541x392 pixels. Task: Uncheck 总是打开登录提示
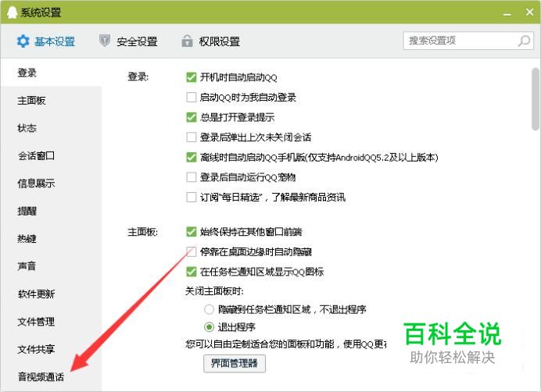[x=191, y=117]
